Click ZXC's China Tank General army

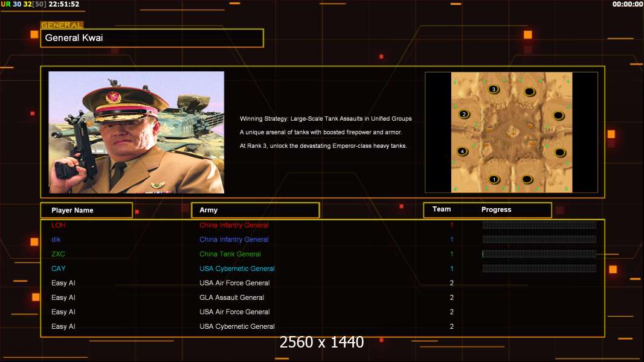pos(230,254)
